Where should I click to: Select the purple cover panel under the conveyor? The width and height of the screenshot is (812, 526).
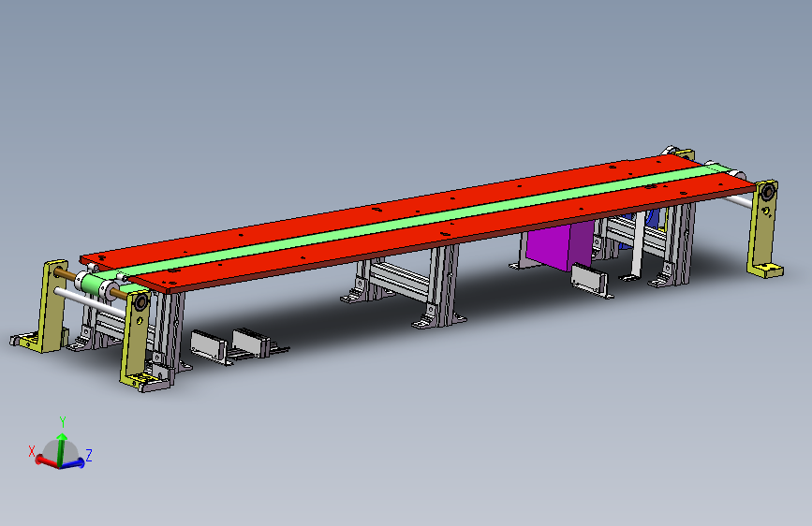pyautogui.click(x=559, y=246)
